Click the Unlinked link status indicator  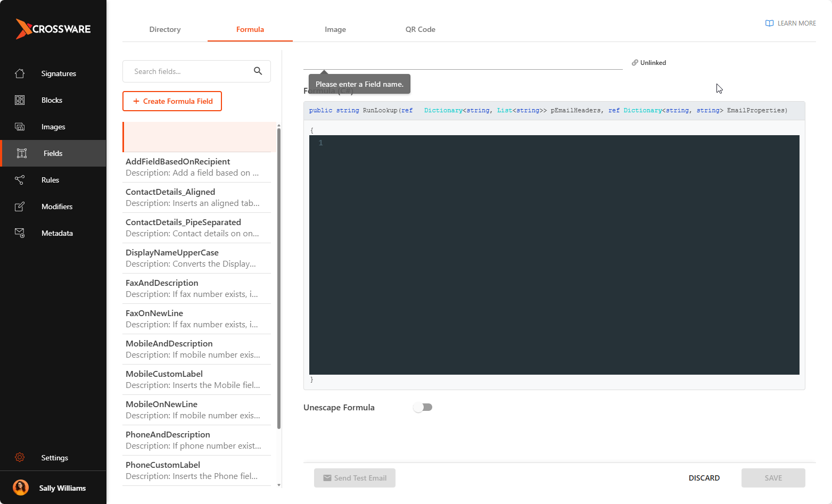[x=649, y=63]
